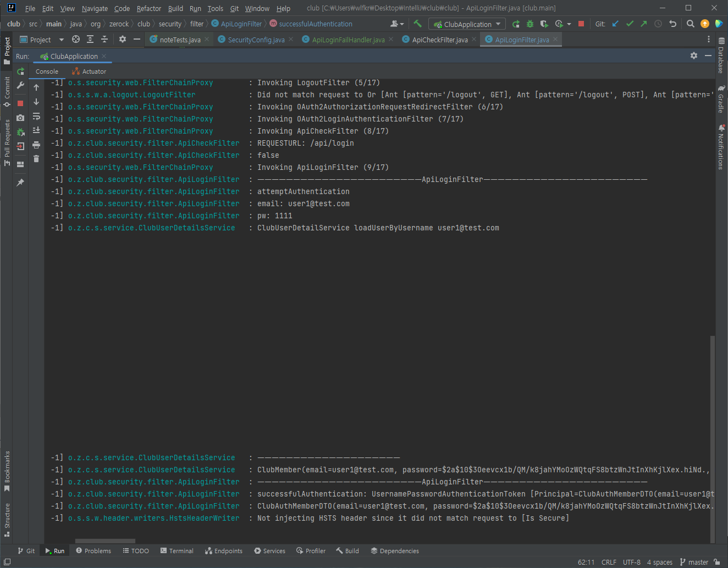Screen dimensions: 728x568
Task: Attach debugger to process bug icon
Action: click(x=20, y=132)
